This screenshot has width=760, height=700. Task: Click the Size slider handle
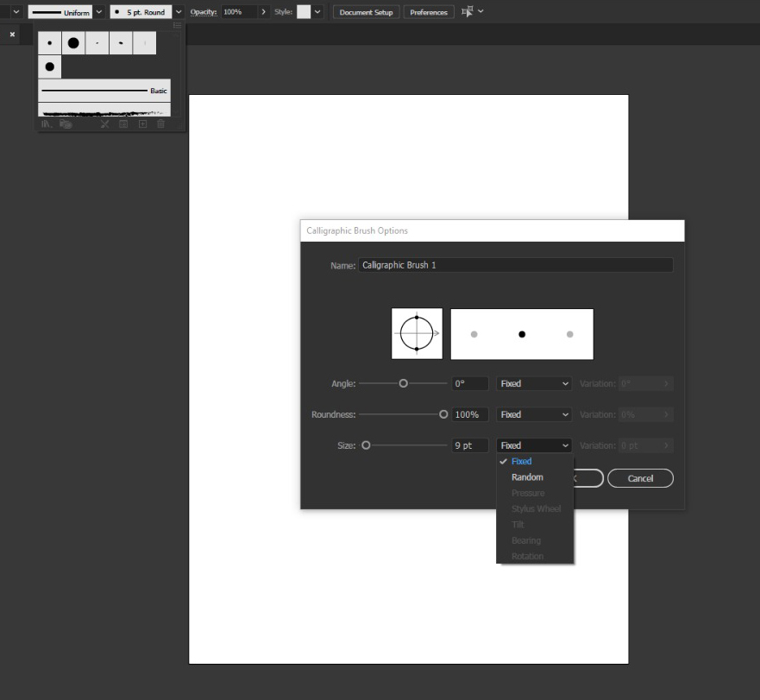pos(366,445)
